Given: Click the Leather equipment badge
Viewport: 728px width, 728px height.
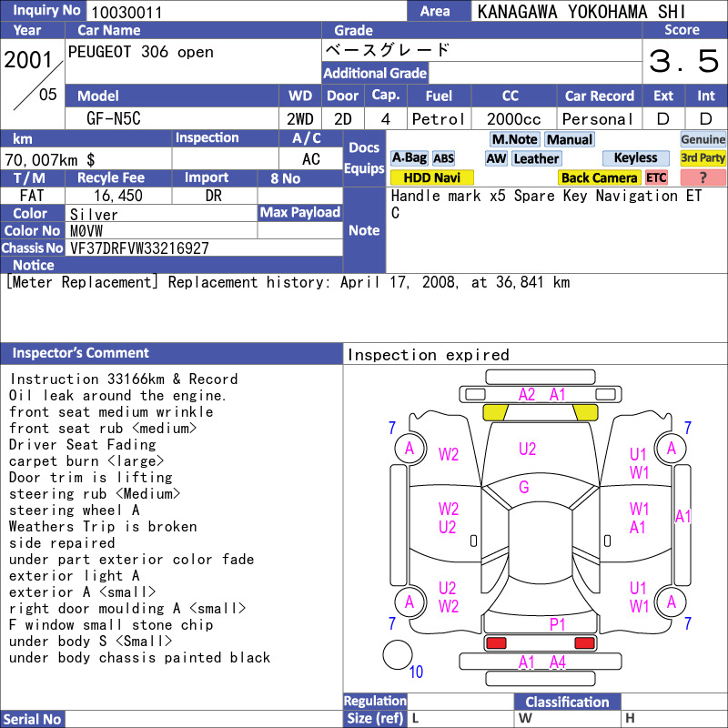Looking at the screenshot, I should click(536, 158).
